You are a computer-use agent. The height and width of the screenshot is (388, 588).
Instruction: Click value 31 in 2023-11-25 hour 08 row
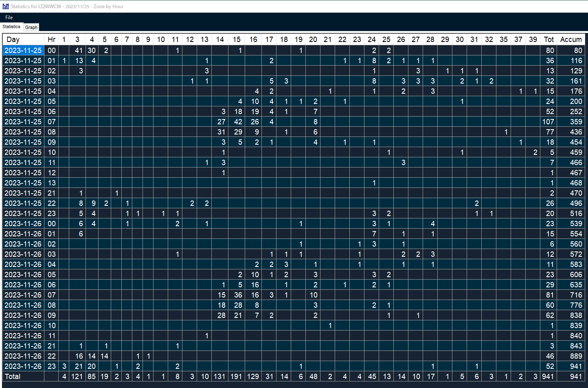click(x=220, y=132)
